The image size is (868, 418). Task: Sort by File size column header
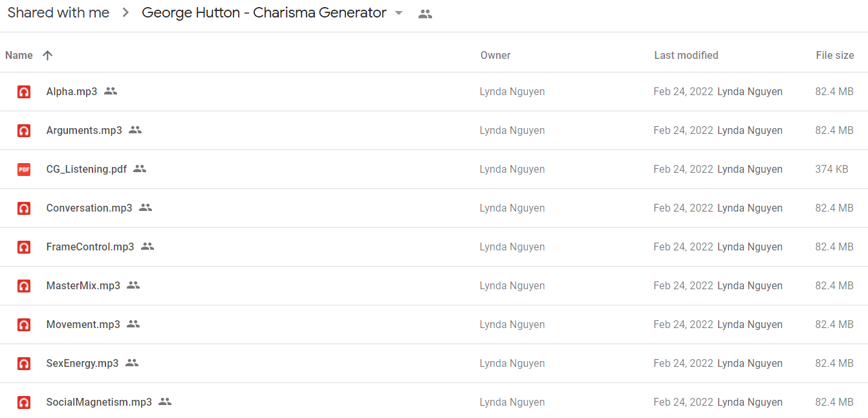click(835, 56)
